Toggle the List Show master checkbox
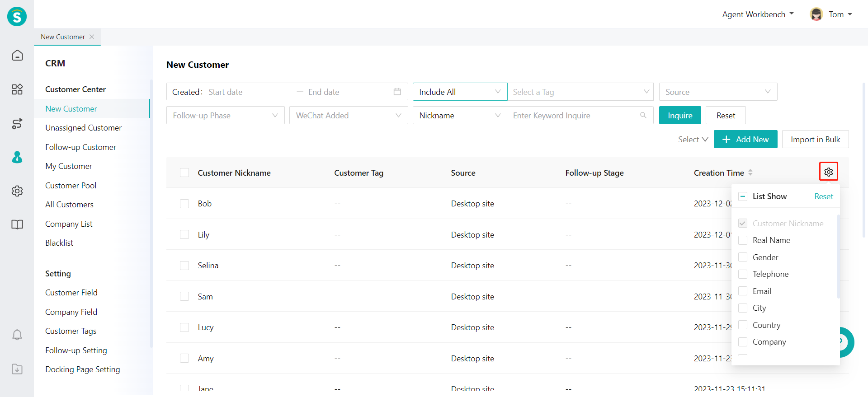The image size is (868, 397). pos(743,196)
